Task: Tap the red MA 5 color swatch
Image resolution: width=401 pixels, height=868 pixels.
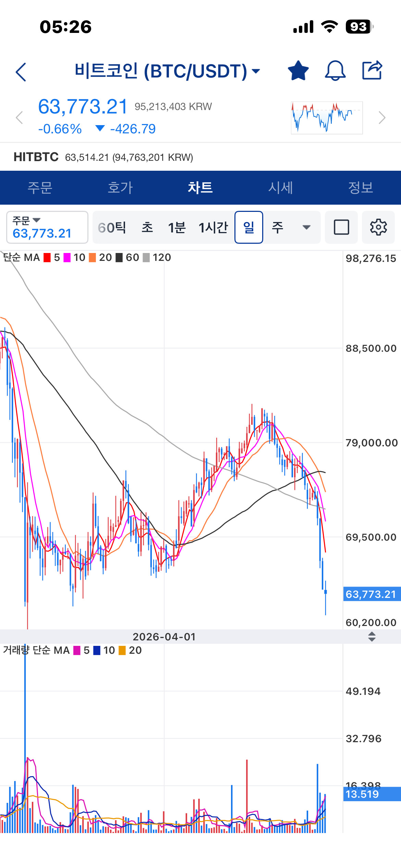Action: (x=47, y=257)
